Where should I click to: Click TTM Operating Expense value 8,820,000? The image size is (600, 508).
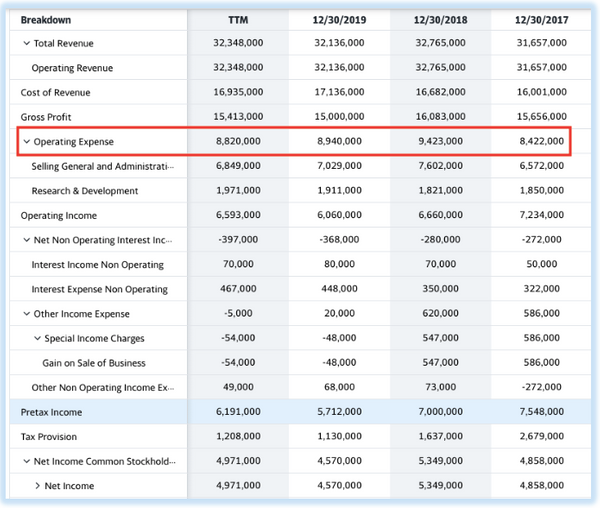coord(238,141)
